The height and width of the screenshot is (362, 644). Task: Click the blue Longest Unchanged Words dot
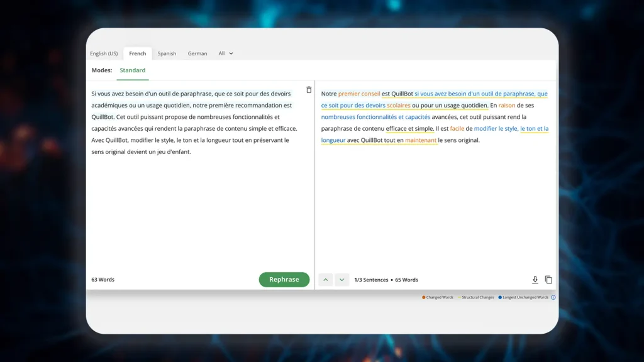[500, 297]
